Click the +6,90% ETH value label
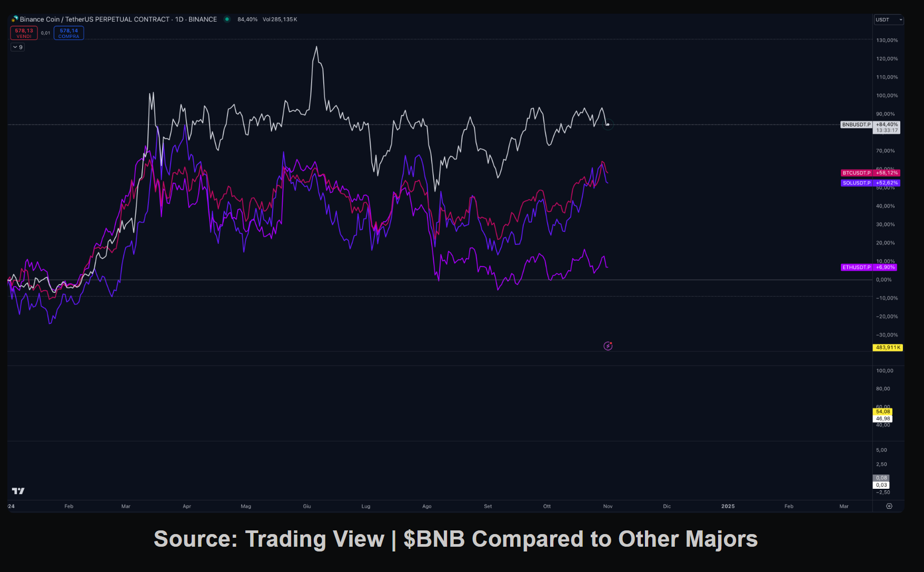The height and width of the screenshot is (572, 924). click(885, 267)
